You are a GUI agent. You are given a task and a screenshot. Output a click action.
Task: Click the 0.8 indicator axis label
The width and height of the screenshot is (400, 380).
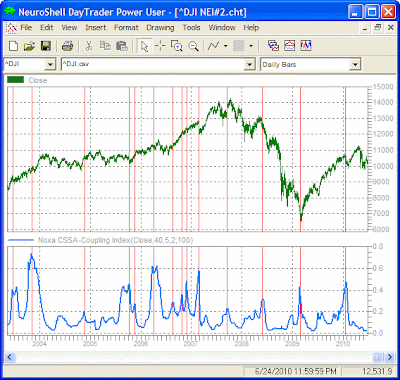tap(378, 247)
